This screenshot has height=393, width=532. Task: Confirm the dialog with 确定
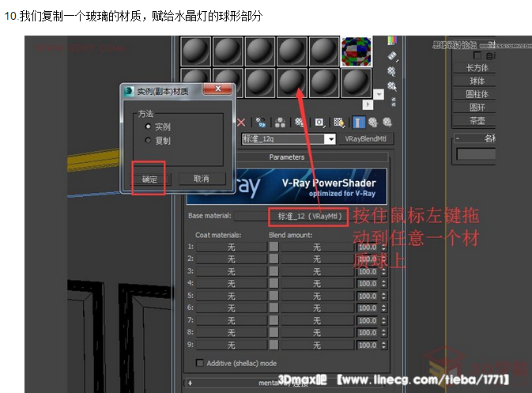pos(149,179)
